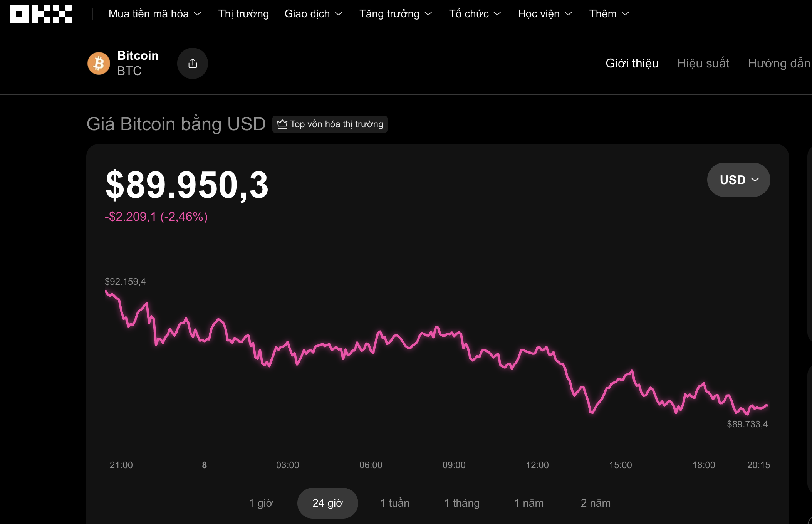
Task: Open the USD currency dropdown
Action: point(738,180)
